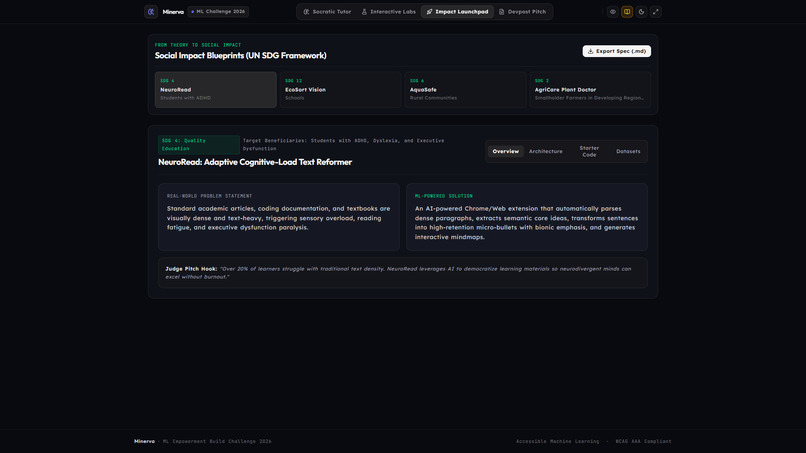Switch to the Datasets sub-tab

(x=628, y=151)
